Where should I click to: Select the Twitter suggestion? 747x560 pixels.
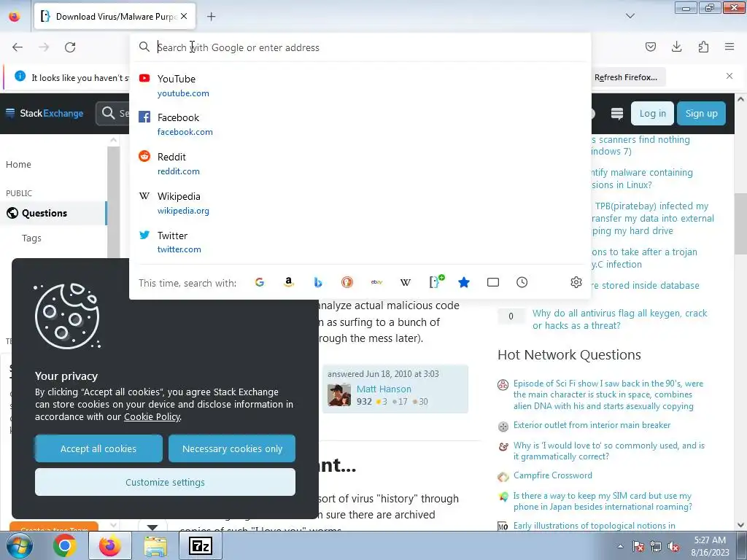[360, 242]
